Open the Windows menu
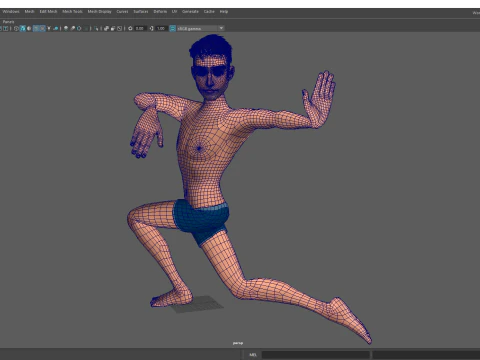Viewport: 480px width, 360px height. (x=11, y=12)
